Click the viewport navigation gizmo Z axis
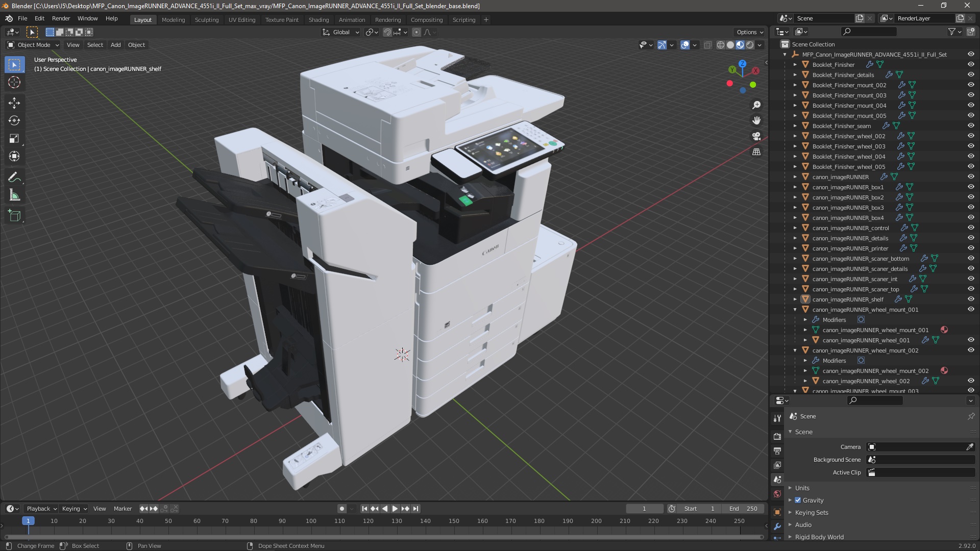980x551 pixels. click(743, 64)
